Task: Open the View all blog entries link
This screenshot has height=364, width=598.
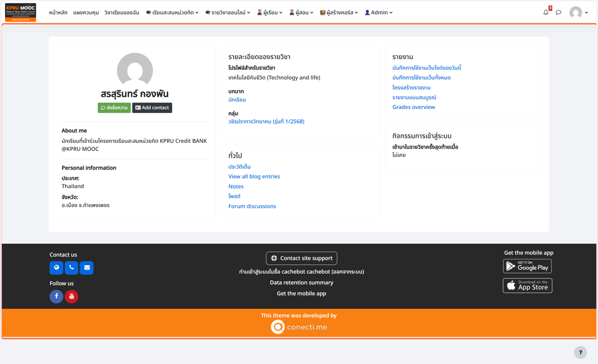Action: 254,176
